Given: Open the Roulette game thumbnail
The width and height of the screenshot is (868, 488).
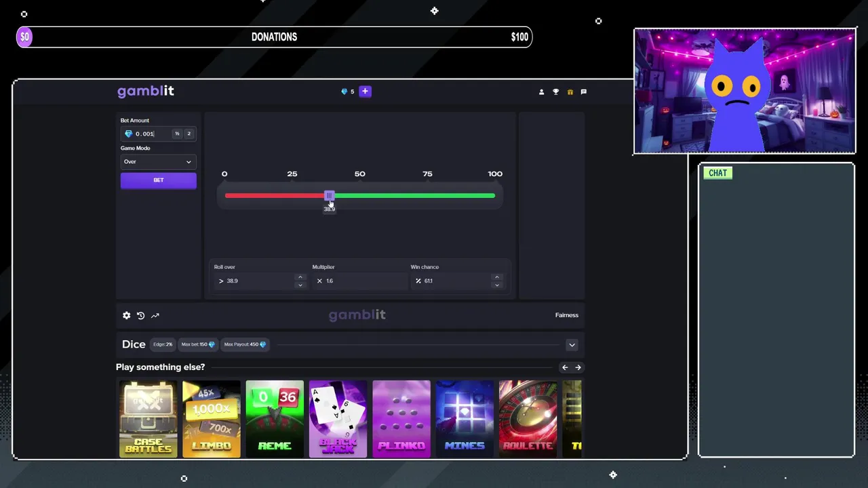Looking at the screenshot, I should (x=528, y=419).
